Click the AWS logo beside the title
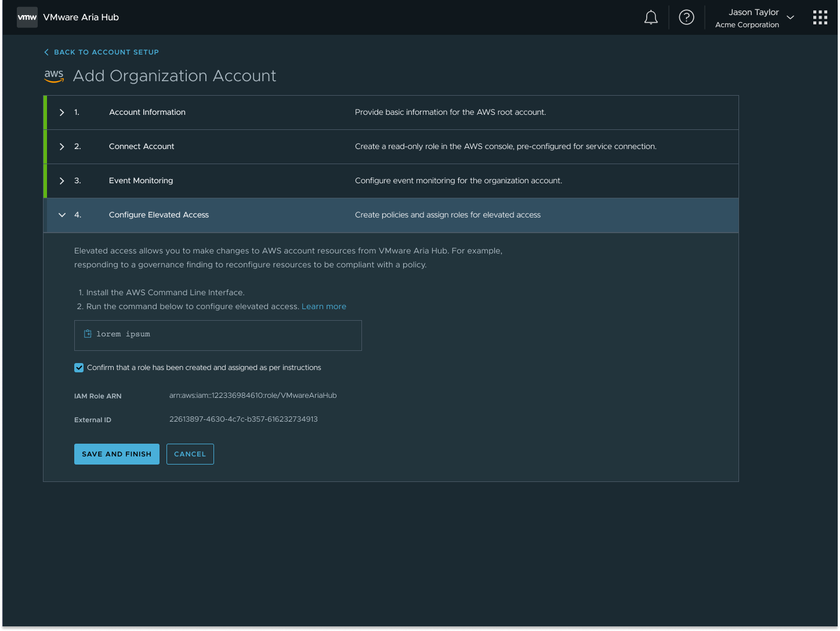The image size is (840, 631). coord(54,76)
